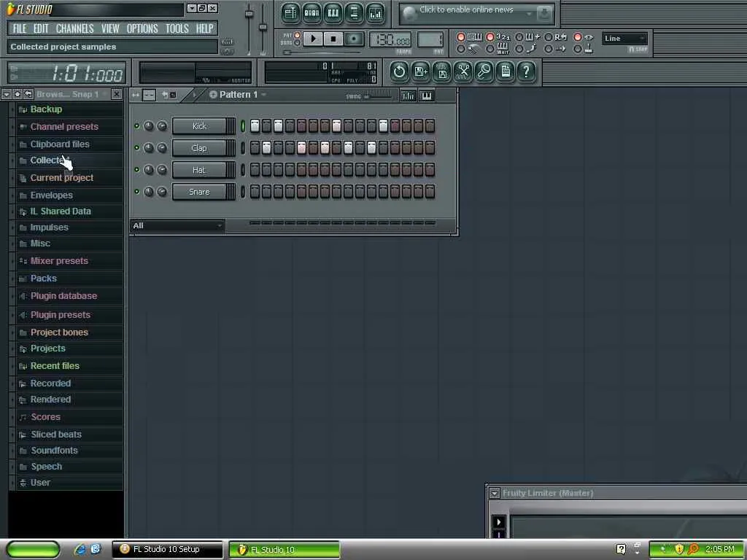The image size is (747, 560).
Task: Toggle the 3-2-1 recording countdown switch
Action: [x=489, y=36]
